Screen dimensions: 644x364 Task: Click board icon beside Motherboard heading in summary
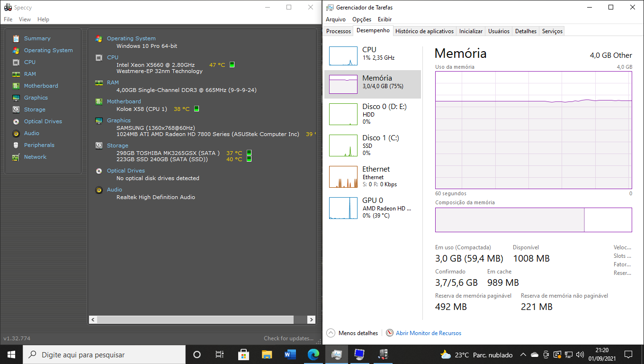click(x=99, y=102)
